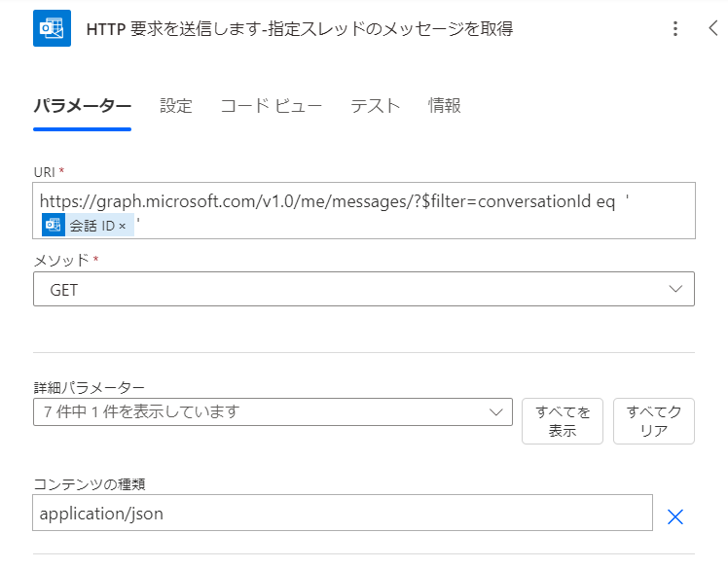Click the action title HTTP 要求を送信します
Image resolution: width=728 pixels, height=569 pixels.
pos(300,29)
